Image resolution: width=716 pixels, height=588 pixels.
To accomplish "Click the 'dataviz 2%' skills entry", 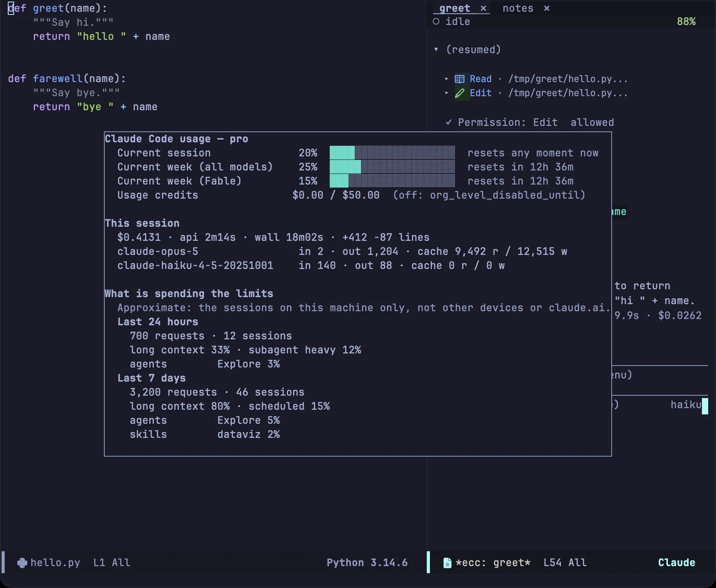I will [248, 434].
